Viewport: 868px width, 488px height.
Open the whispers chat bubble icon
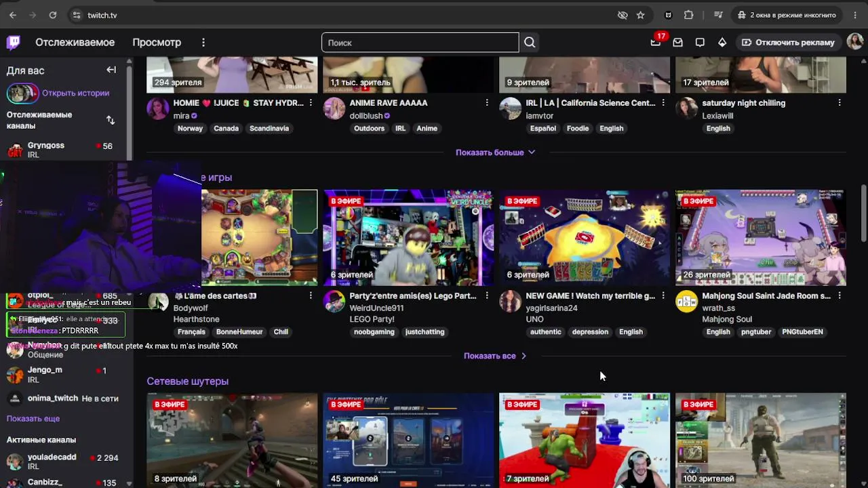(x=700, y=43)
